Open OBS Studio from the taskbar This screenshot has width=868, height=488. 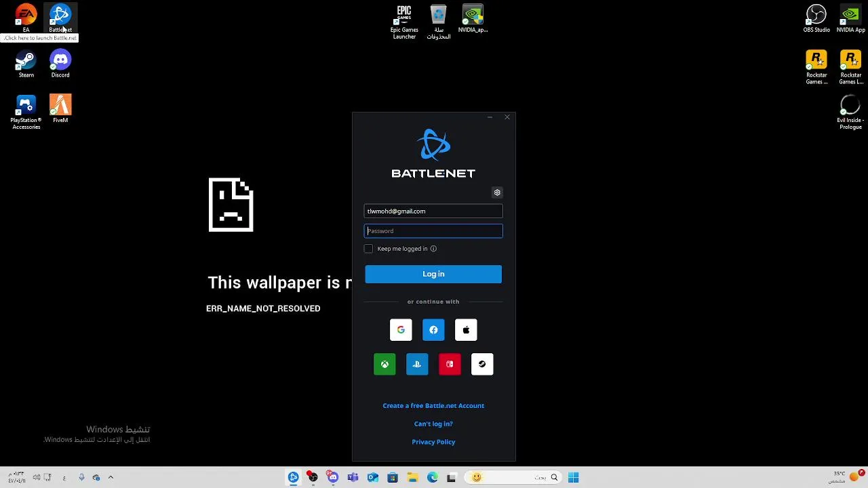point(313,478)
